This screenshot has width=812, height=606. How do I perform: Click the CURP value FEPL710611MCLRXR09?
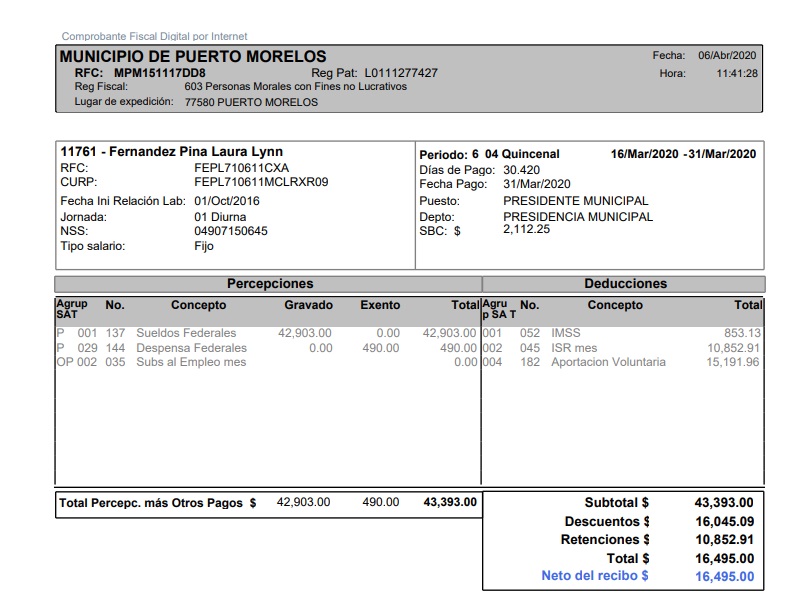(x=261, y=182)
